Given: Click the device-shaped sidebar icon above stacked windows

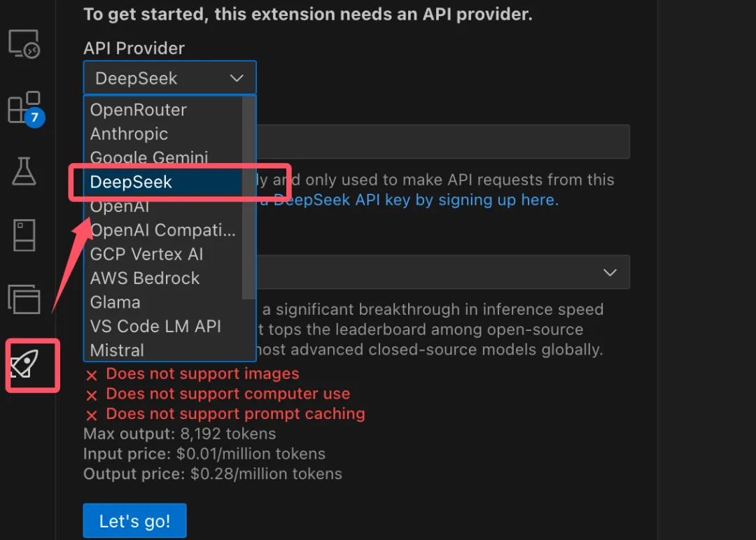Looking at the screenshot, I should click(24, 235).
